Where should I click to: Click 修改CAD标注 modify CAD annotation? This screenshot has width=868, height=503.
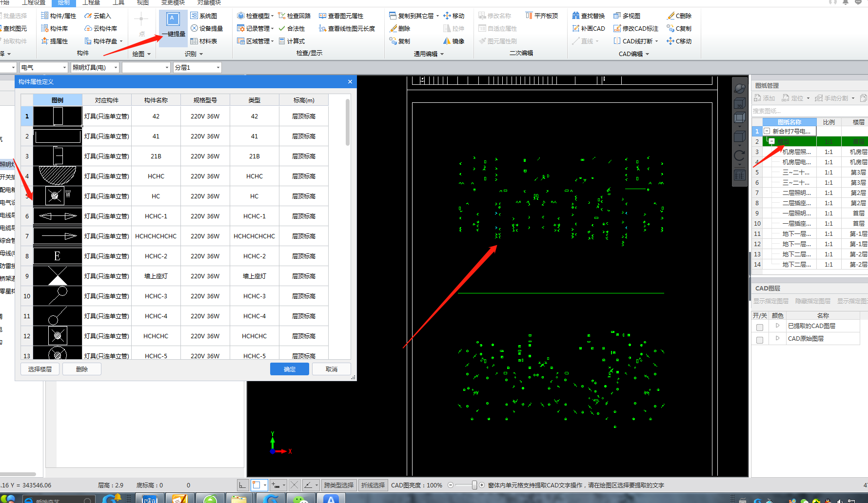[x=636, y=28]
